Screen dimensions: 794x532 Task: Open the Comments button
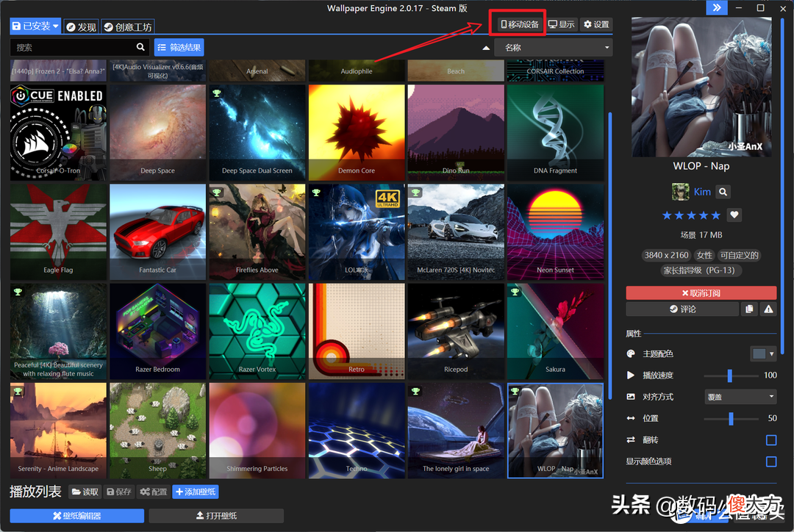(x=682, y=309)
